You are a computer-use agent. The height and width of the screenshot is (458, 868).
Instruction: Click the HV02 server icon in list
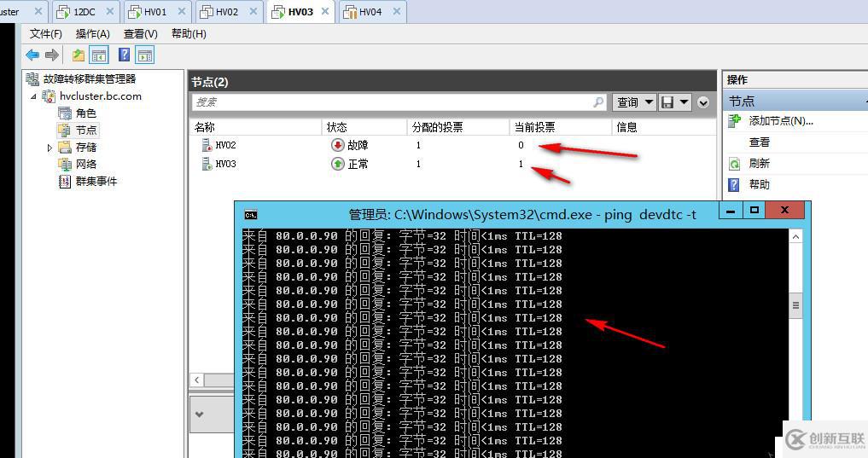tap(207, 145)
